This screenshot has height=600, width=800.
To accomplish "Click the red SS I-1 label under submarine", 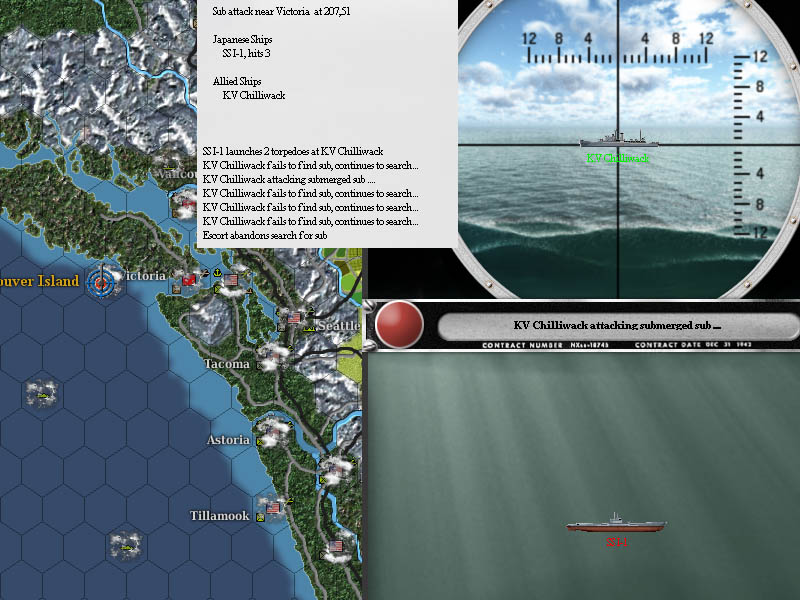I will coord(617,542).
